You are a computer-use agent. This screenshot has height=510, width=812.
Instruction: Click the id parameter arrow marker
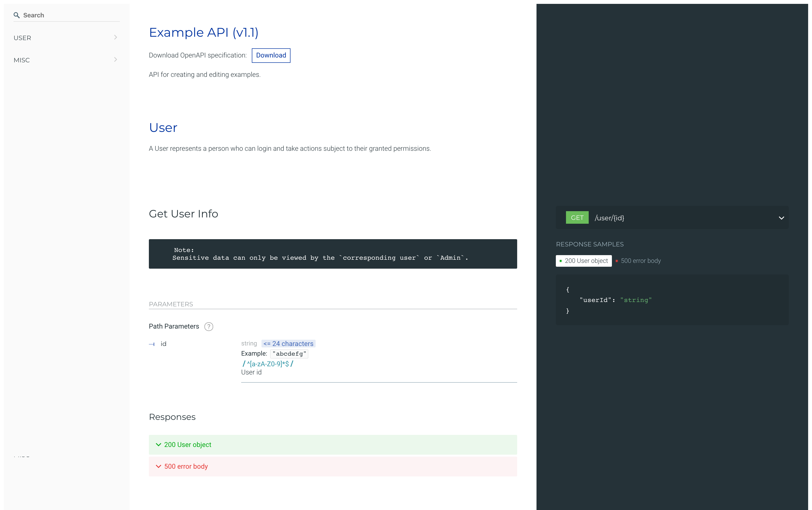[152, 344]
